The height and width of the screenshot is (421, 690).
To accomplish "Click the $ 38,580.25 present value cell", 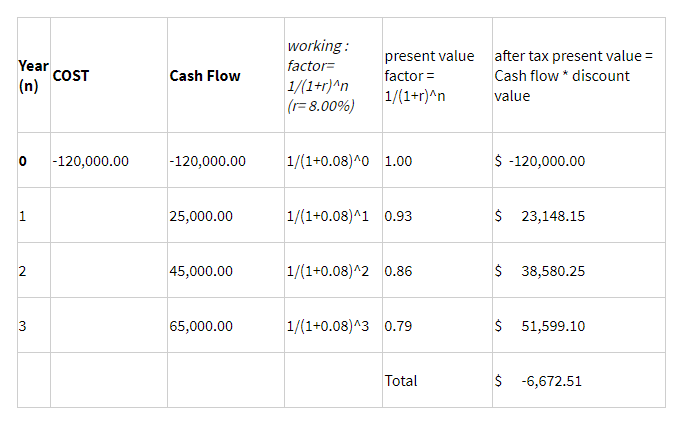I will 541,271.
